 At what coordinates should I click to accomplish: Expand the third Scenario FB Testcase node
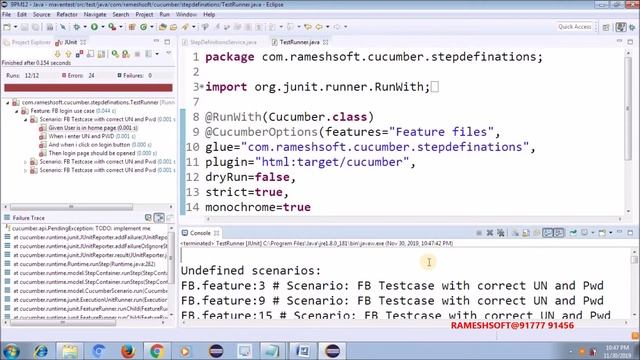[26, 171]
